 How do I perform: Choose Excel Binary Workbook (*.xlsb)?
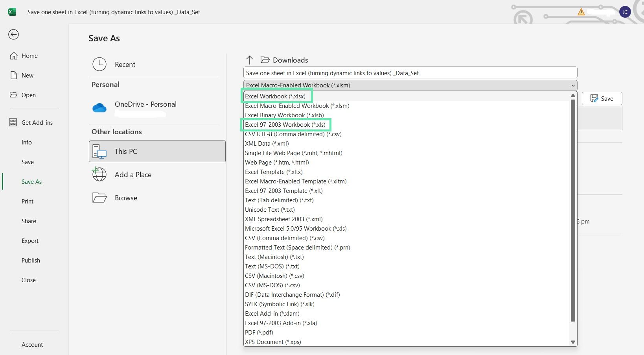407,115
